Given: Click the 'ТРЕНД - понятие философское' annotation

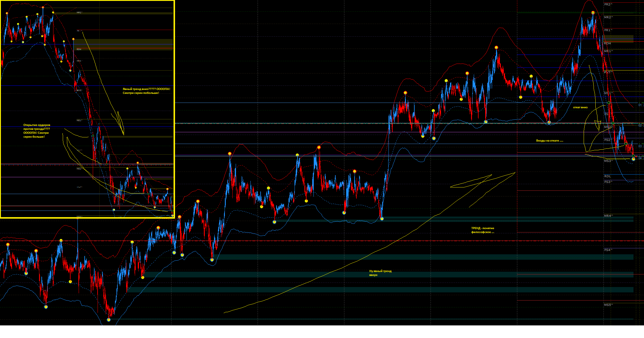Looking at the screenshot, I should pos(482,230).
